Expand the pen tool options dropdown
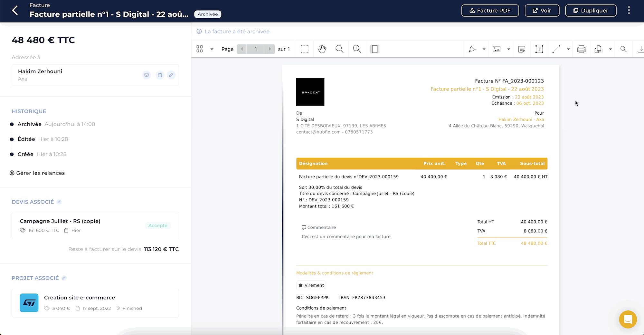The height and width of the screenshot is (335, 644). point(484,49)
